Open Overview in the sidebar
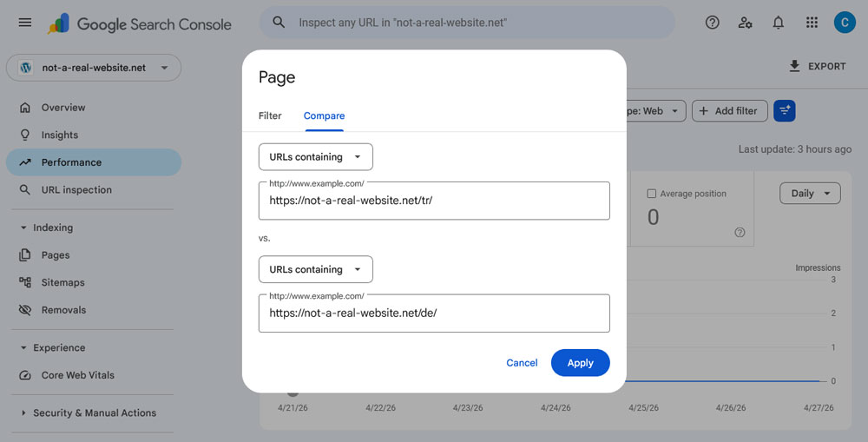Viewport: 868px width, 442px height. [x=94, y=108]
